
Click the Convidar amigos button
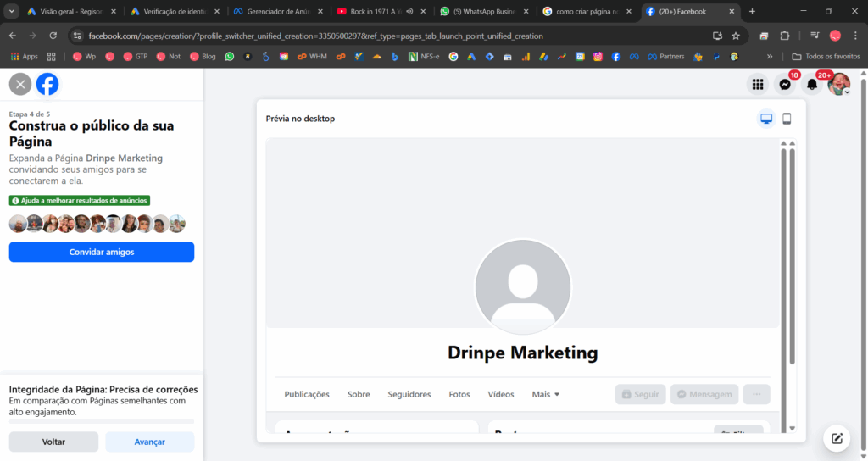click(102, 252)
